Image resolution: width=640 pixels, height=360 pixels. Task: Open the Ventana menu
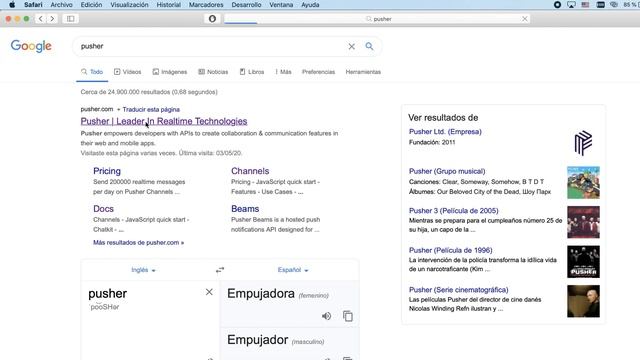pos(281,5)
